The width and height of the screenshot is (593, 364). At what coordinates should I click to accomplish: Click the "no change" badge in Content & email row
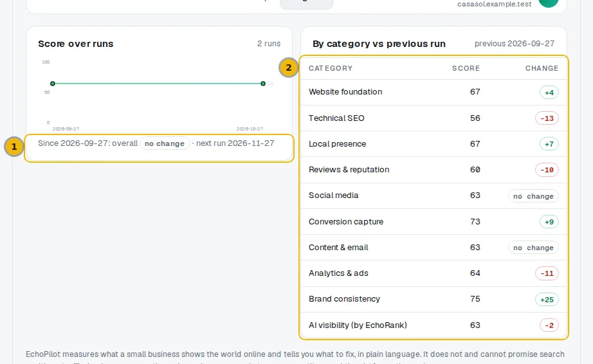[x=533, y=248]
